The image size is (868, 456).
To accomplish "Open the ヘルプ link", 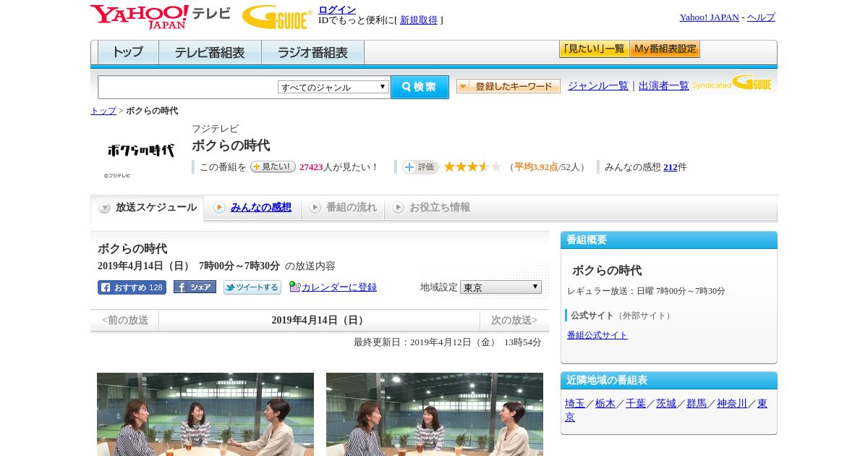I will tap(761, 17).
